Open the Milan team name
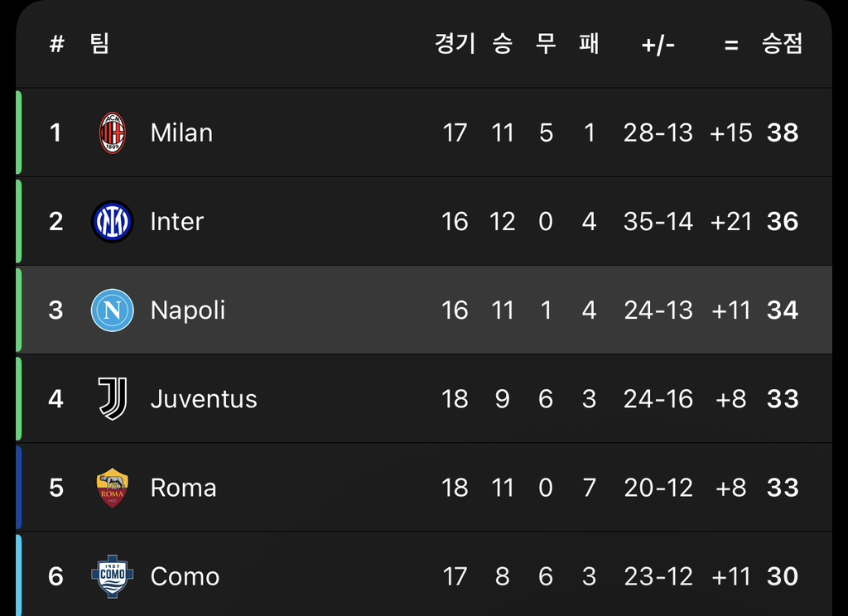This screenshot has width=848, height=616. [181, 133]
